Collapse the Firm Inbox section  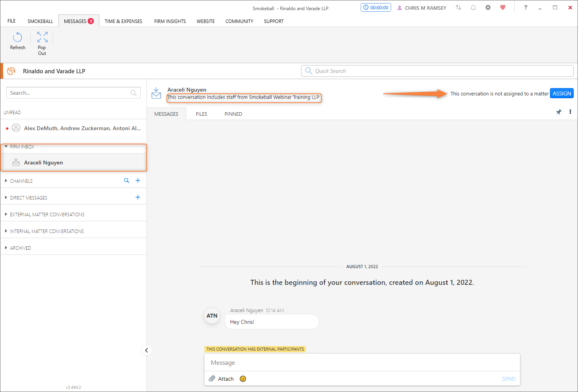coord(6,147)
